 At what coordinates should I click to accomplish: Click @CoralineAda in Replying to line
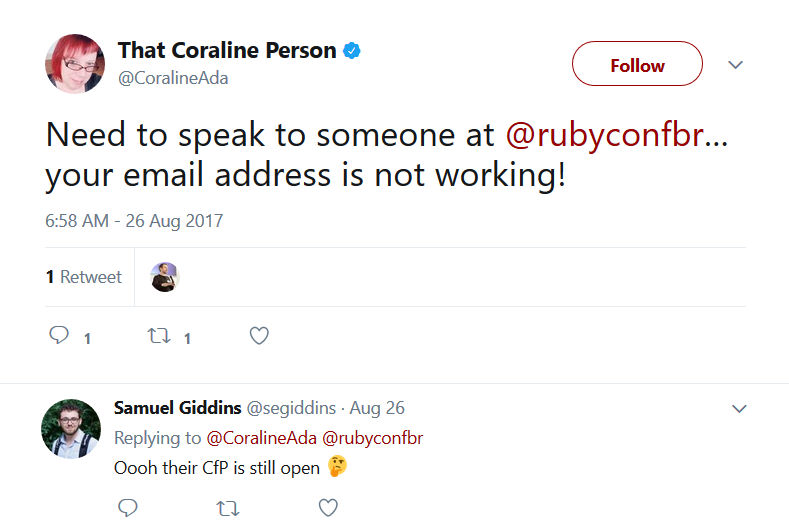pos(262,438)
